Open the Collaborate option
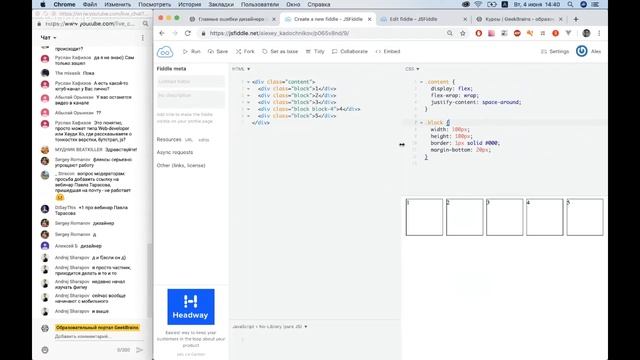This screenshot has width=640, height=360. (x=350, y=51)
